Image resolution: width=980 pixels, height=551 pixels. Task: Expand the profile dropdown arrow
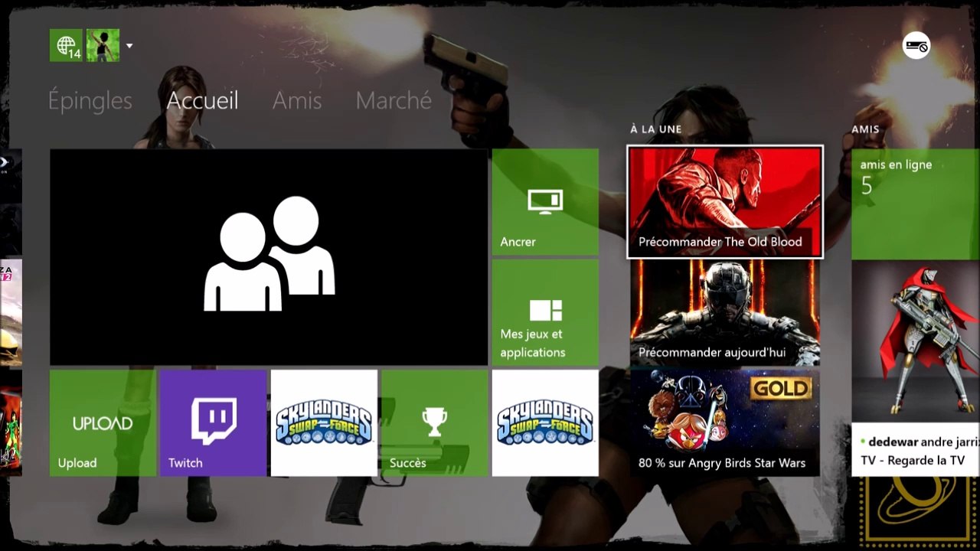click(129, 46)
